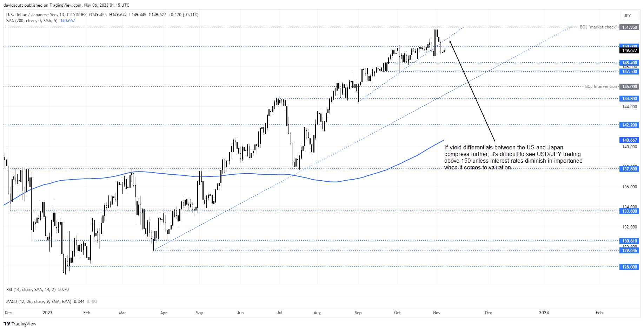Click the 144.800 price level label
The width and height of the screenshot is (644, 330).
629,99
